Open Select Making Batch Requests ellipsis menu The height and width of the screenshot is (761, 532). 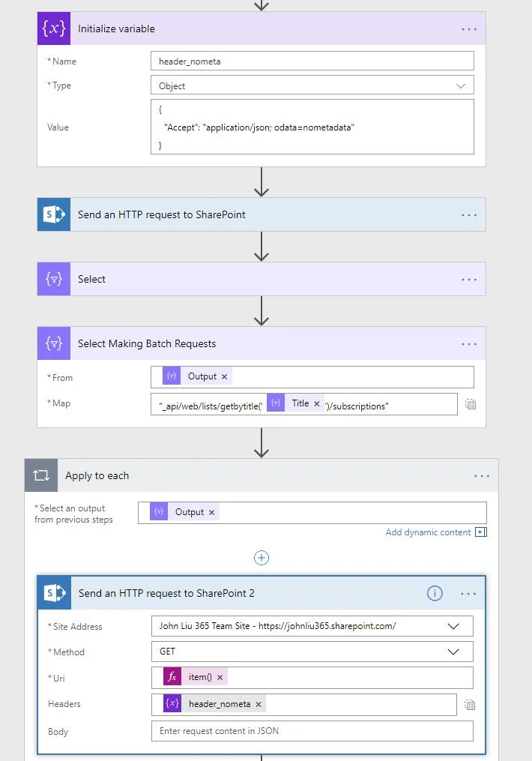coord(469,344)
